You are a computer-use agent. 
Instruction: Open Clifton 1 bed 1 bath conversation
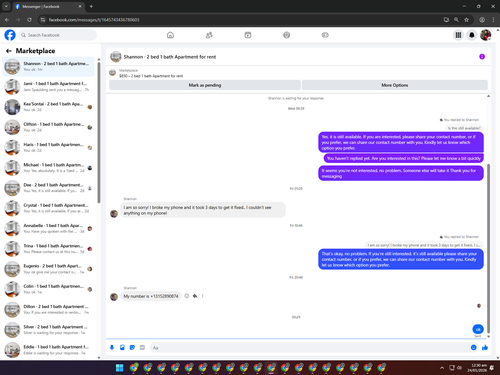[49, 127]
